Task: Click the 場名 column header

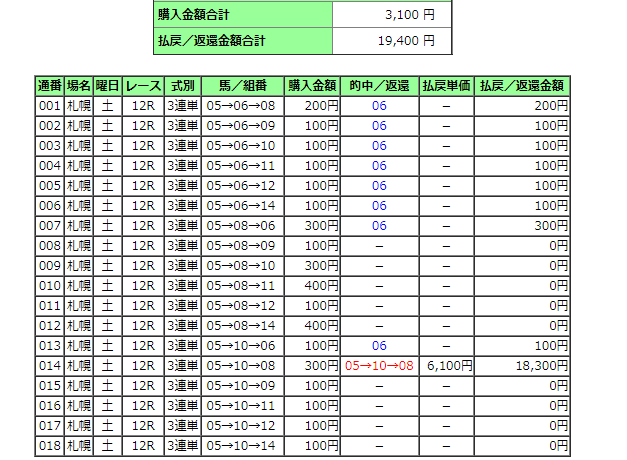Action: (79, 85)
